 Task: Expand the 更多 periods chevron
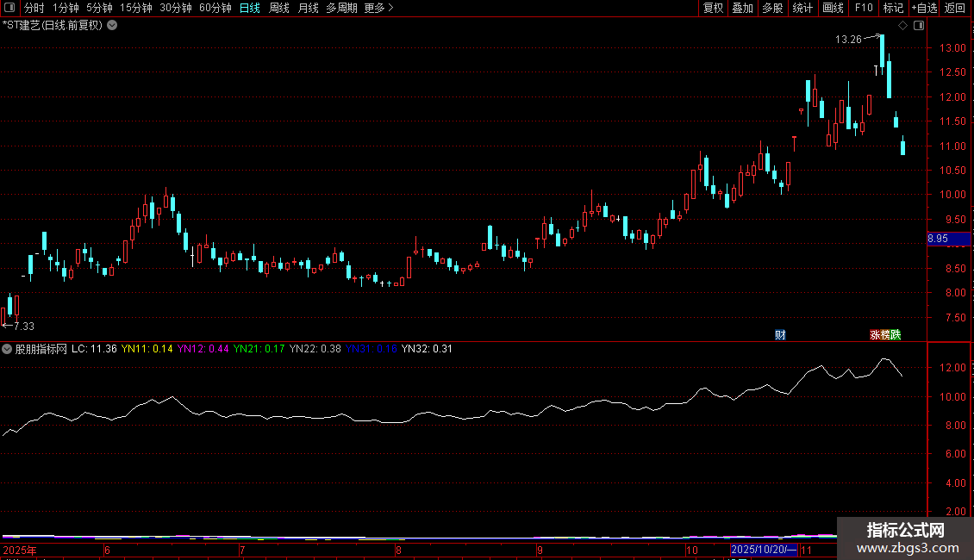[x=390, y=8]
